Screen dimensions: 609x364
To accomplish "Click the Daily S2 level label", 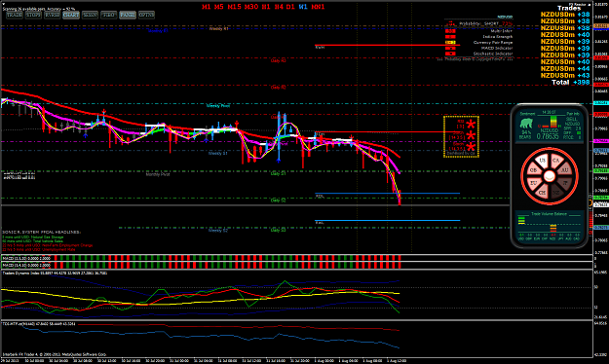I will coord(278,200).
